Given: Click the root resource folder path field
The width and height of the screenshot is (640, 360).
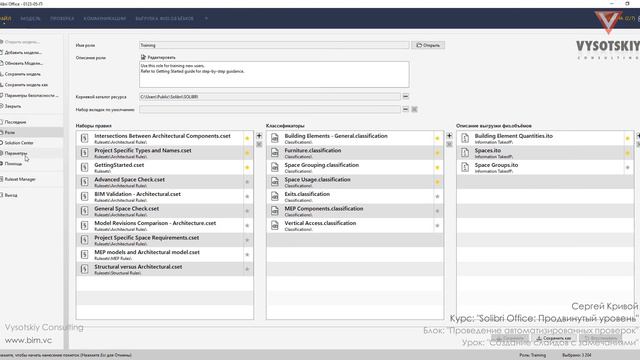Looking at the screenshot, I should pyautogui.click(x=270, y=97).
